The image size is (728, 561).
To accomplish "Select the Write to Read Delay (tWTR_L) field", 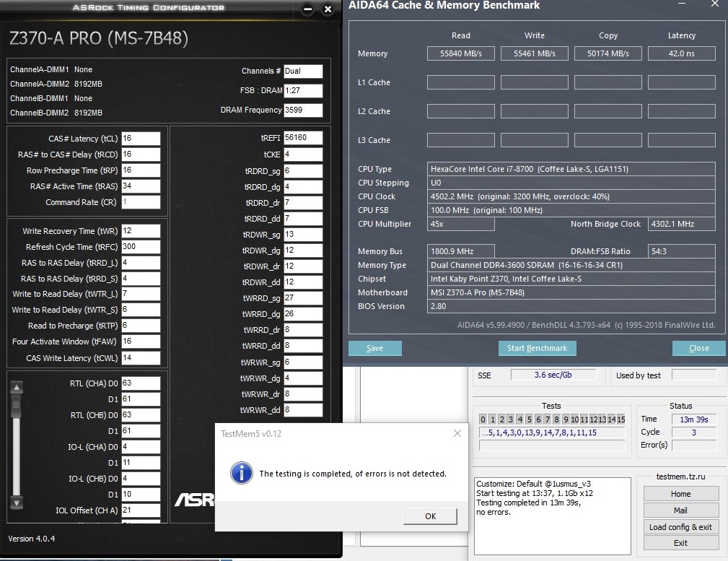I will click(x=141, y=294).
